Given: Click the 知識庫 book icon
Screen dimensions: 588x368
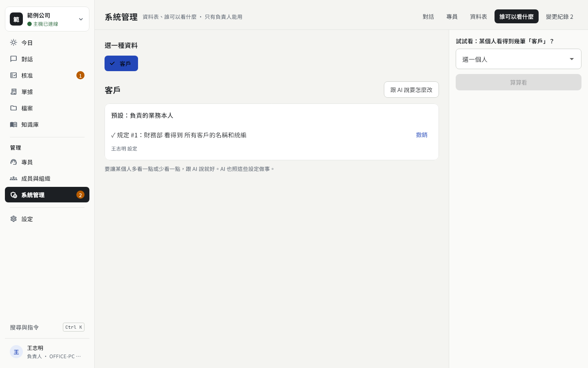Looking at the screenshot, I should (13, 124).
